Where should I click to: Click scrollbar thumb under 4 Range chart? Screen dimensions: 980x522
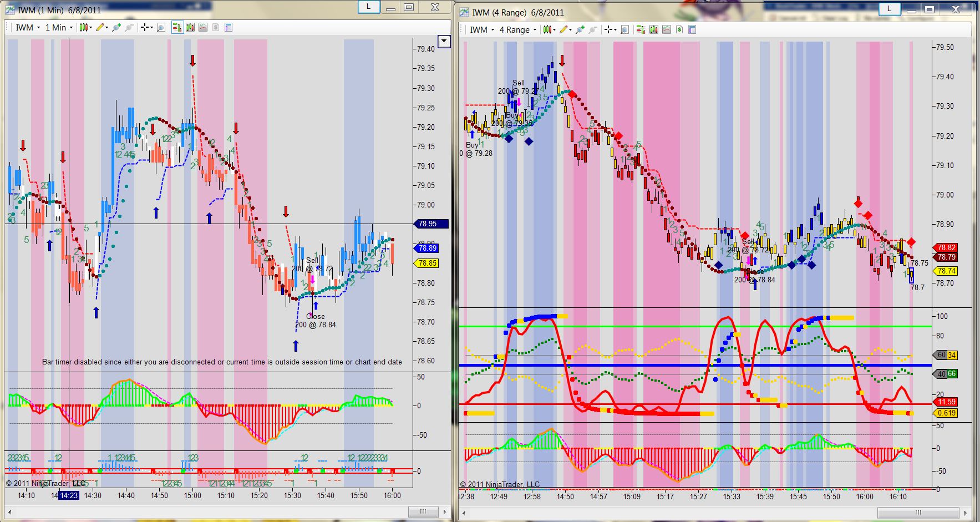click(x=918, y=513)
